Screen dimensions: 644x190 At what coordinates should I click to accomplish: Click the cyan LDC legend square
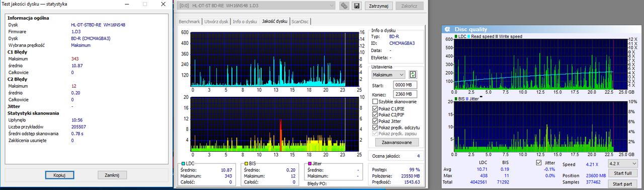click(x=183, y=164)
